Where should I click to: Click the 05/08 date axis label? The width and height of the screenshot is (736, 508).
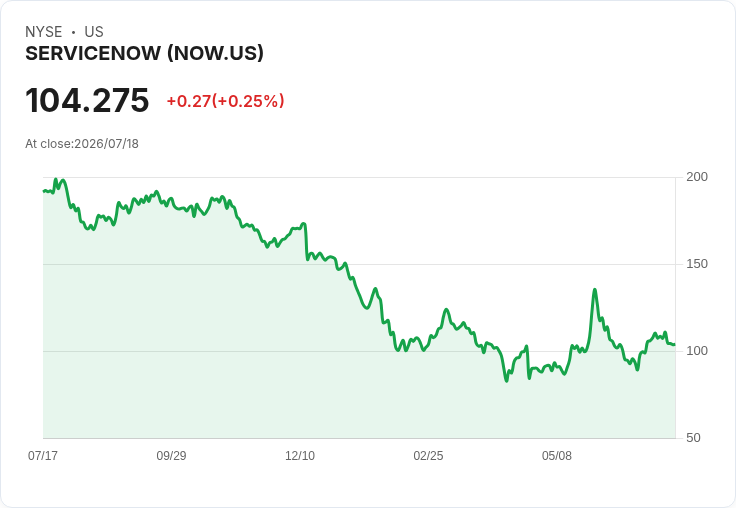click(557, 455)
